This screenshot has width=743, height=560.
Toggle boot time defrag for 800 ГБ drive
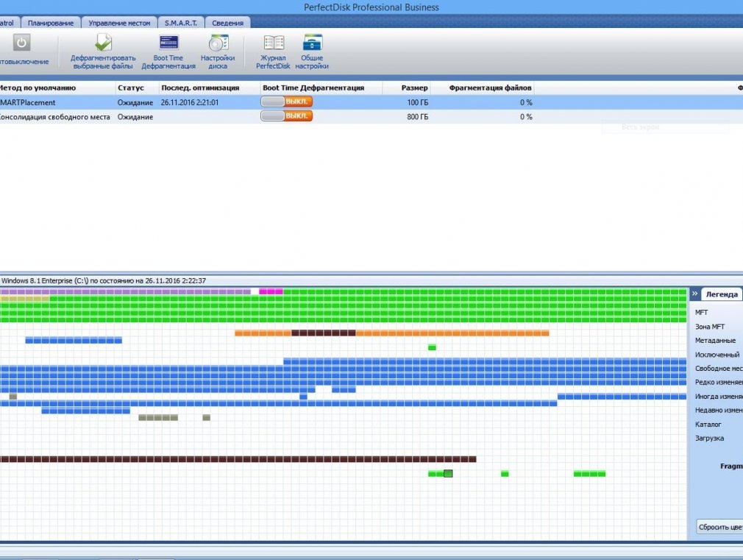286,116
